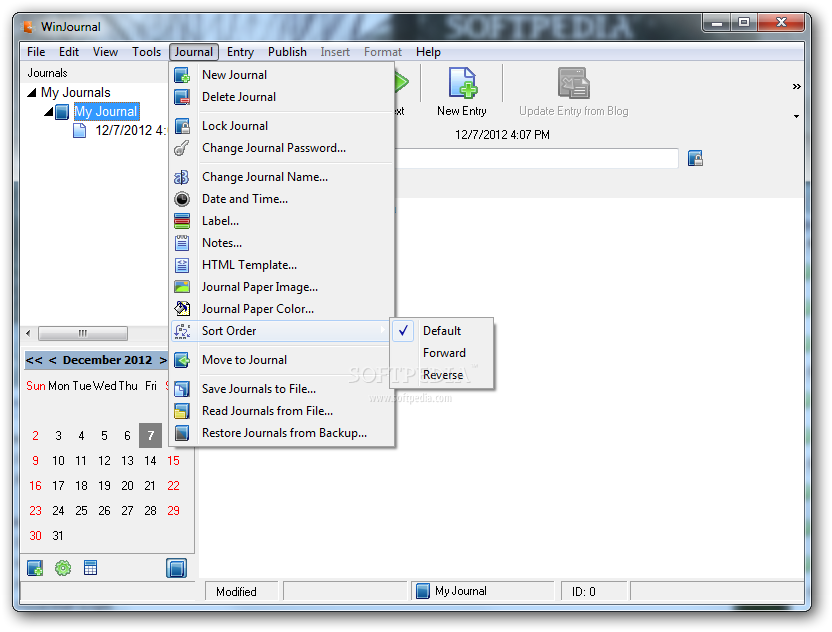Click the notepad icon for Notes
The image size is (832, 632).
(182, 243)
